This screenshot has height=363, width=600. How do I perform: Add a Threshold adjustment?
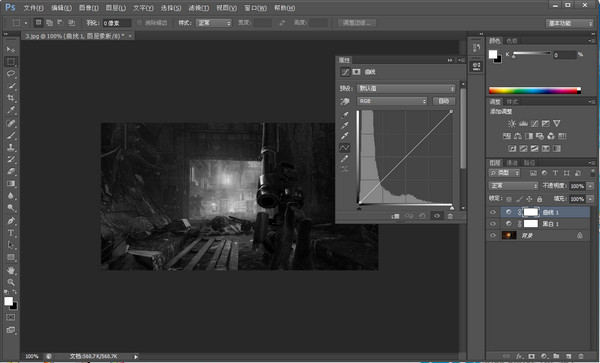(x=534, y=148)
